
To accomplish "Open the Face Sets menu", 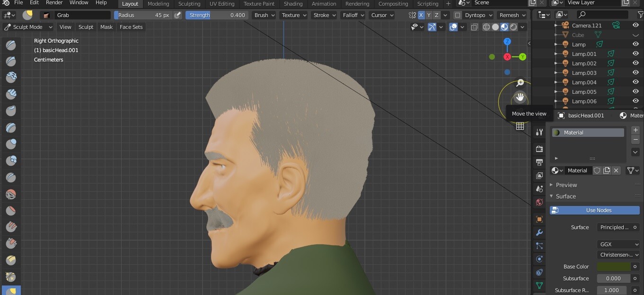I will coord(131,27).
